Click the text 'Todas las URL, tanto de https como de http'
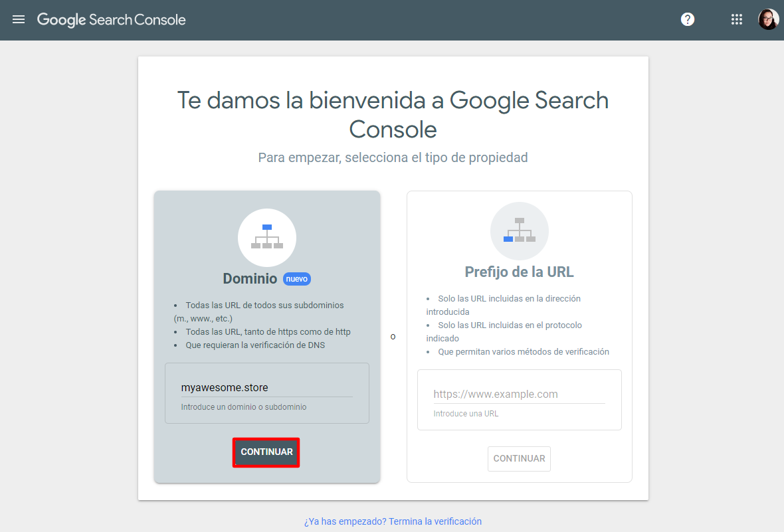The height and width of the screenshot is (532, 784). coord(268,331)
